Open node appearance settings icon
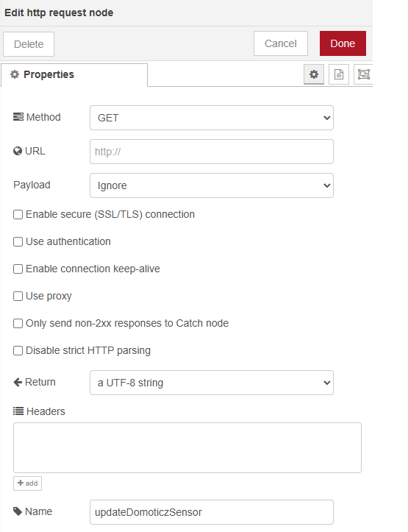 coord(363,74)
